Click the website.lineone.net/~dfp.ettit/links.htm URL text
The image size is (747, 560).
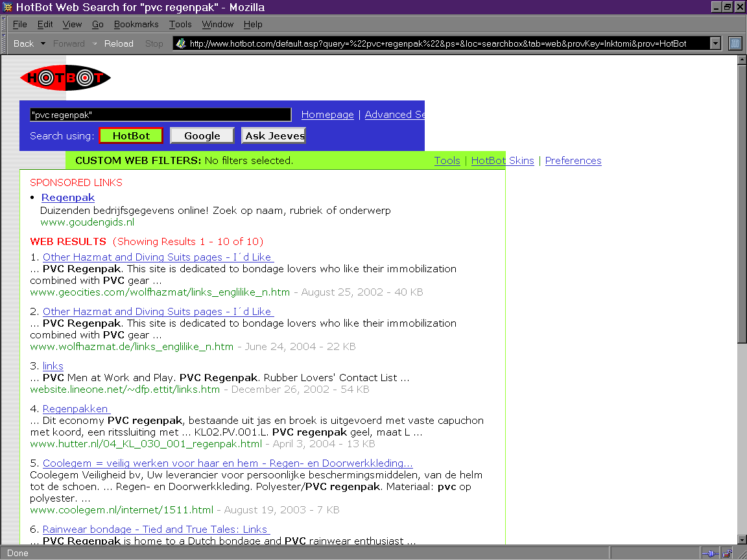coord(124,390)
